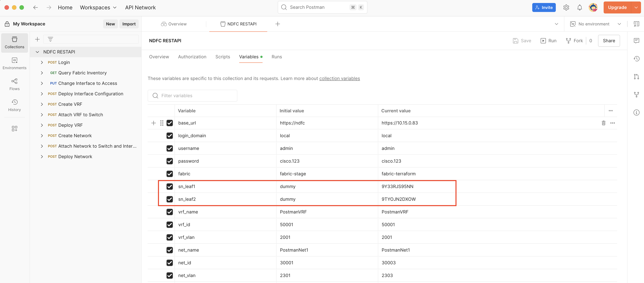Viewport: 644px width, 283px height.
Task: Delete the base_url variable with trash icon
Action: click(603, 123)
